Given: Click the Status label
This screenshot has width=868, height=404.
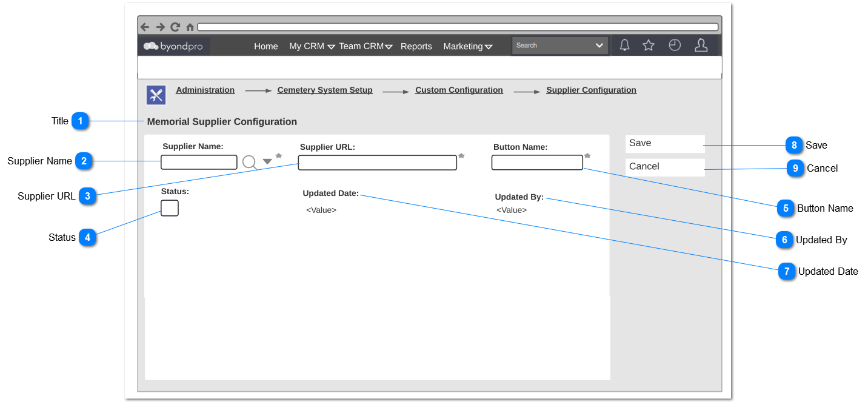Looking at the screenshot, I should click(175, 191).
